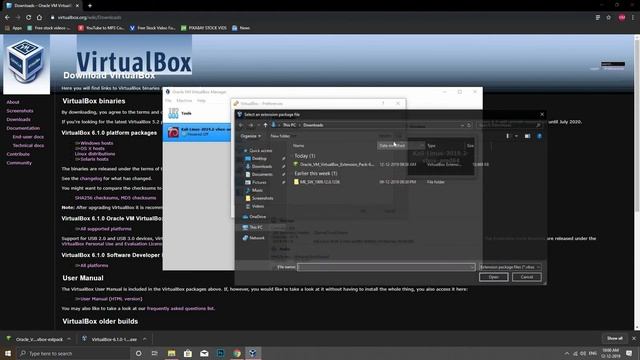This screenshot has height=360, width=640.
Task: Open VirtualBox-6.1.0 exe download item menu
Action: coord(144,339)
